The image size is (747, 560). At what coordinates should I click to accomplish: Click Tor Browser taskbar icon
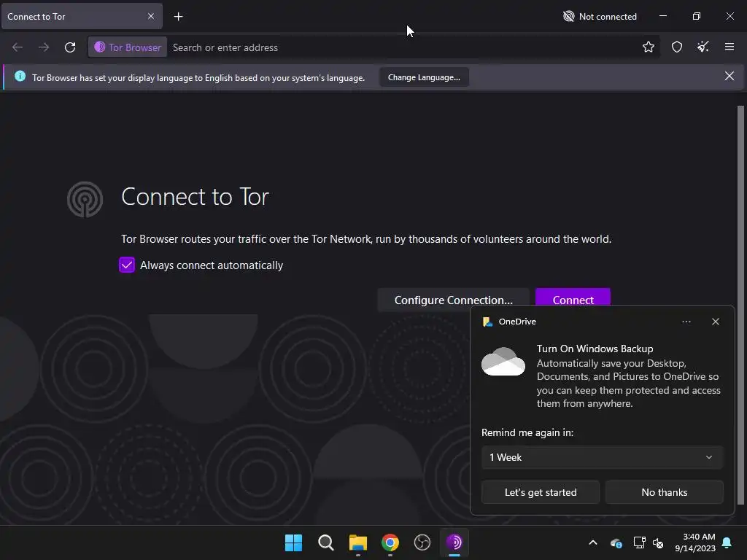pyautogui.click(x=454, y=542)
